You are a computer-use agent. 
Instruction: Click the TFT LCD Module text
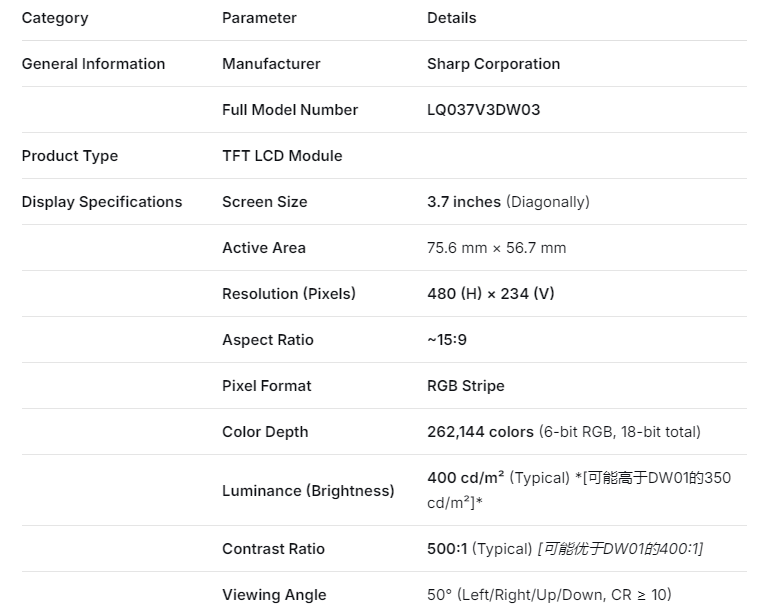[x=282, y=156]
